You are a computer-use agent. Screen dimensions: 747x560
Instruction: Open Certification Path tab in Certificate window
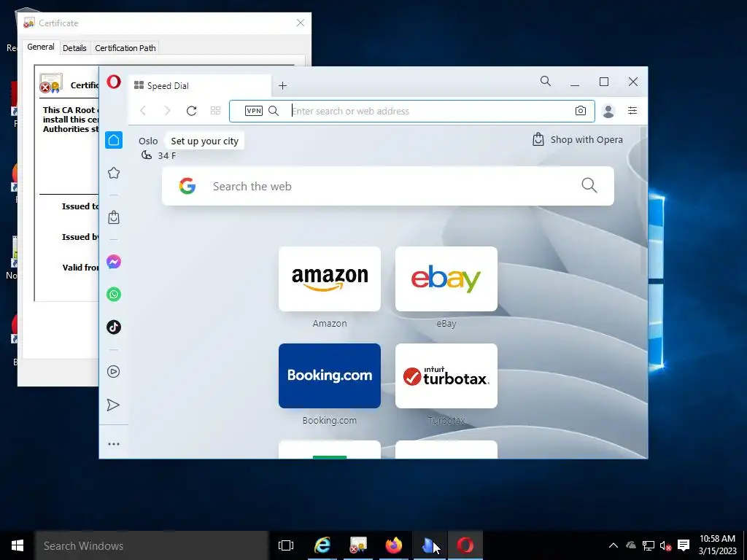point(125,47)
